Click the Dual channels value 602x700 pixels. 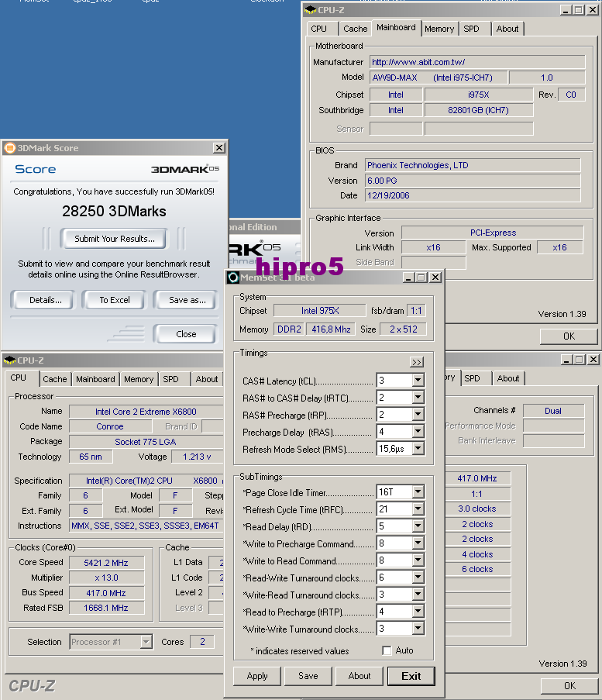pyautogui.click(x=553, y=411)
